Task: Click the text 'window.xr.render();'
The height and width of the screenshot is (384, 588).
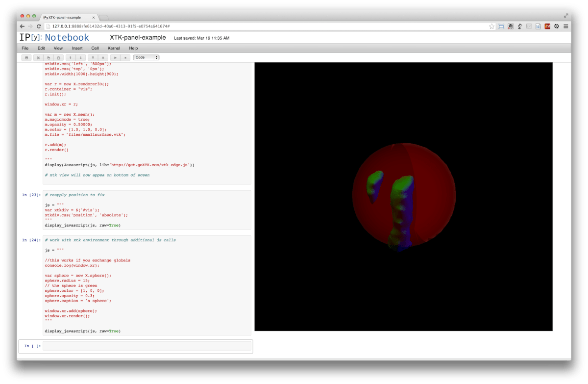Action: 68,316
